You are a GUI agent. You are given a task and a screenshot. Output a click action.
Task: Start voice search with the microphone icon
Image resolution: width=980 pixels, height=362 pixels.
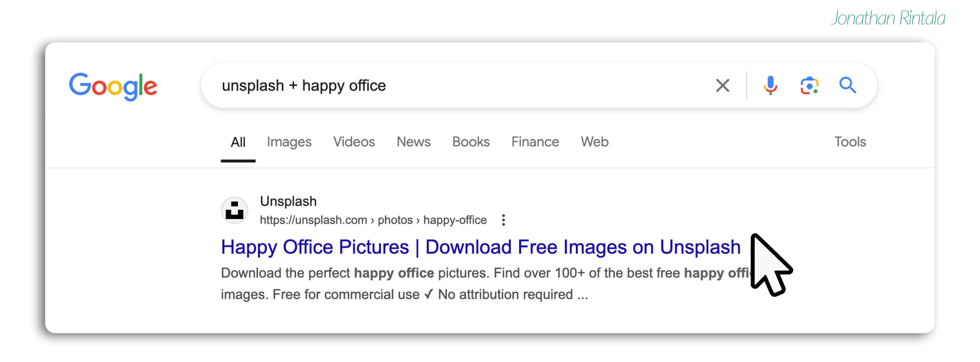pos(770,85)
